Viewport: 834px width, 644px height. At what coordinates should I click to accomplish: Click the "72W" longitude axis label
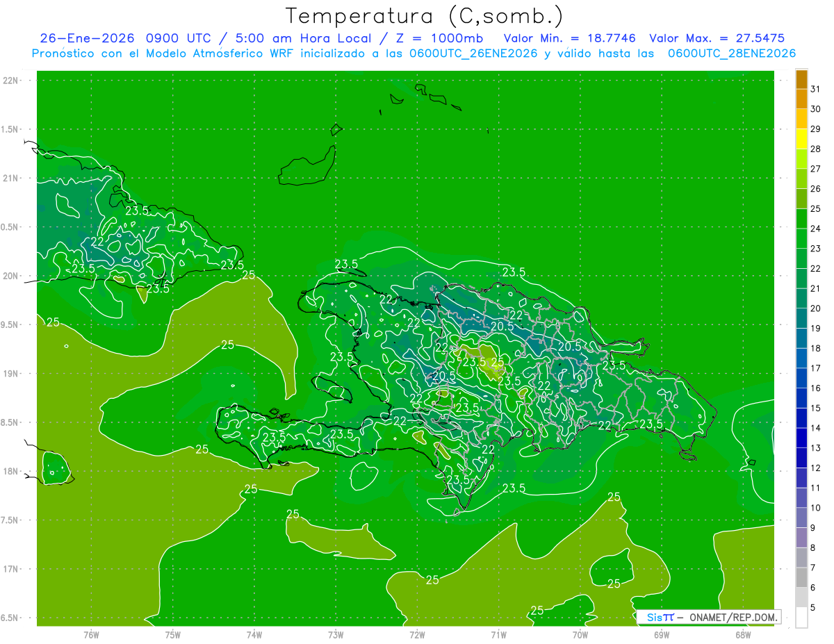[417, 635]
